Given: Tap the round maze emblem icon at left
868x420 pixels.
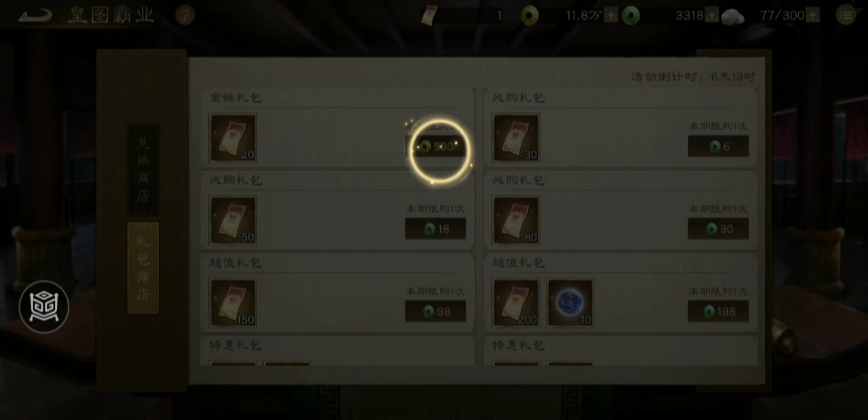Looking at the screenshot, I should point(44,307).
